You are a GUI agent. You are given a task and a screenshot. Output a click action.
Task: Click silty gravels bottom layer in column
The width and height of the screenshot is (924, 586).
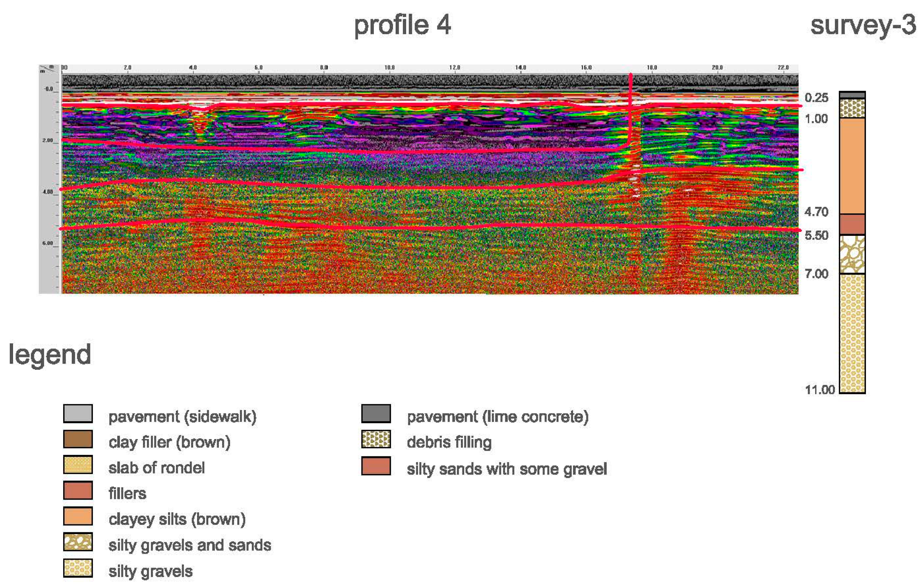click(x=852, y=333)
